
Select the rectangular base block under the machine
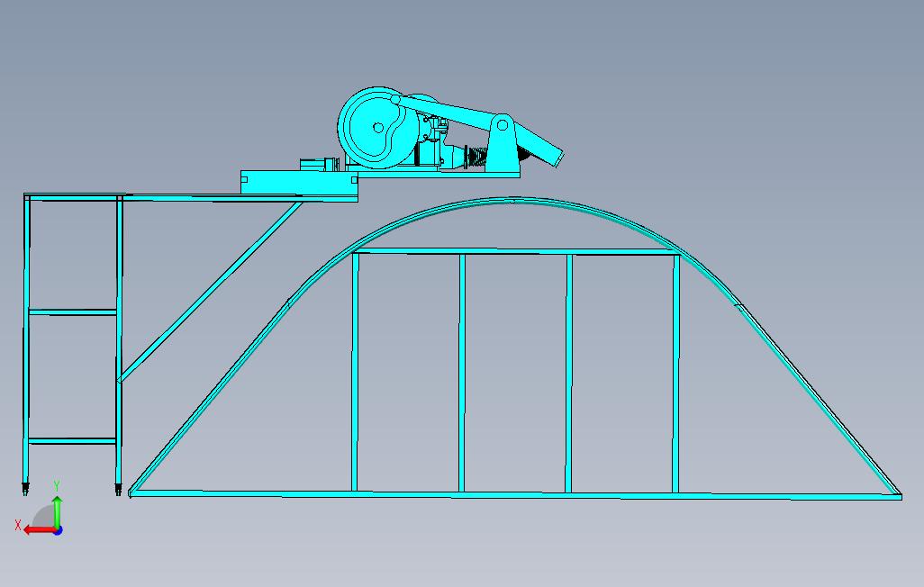299,183
